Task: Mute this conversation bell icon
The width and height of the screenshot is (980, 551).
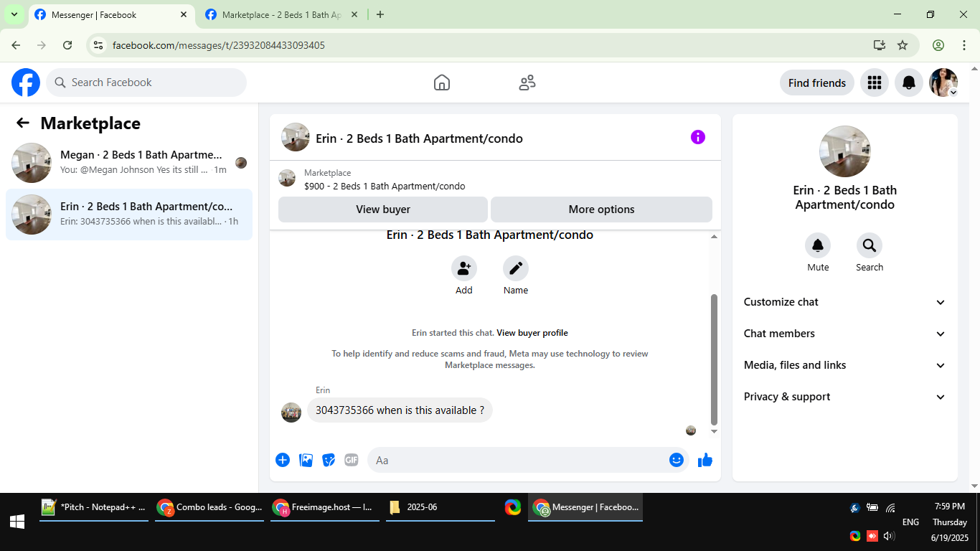Action: [818, 245]
